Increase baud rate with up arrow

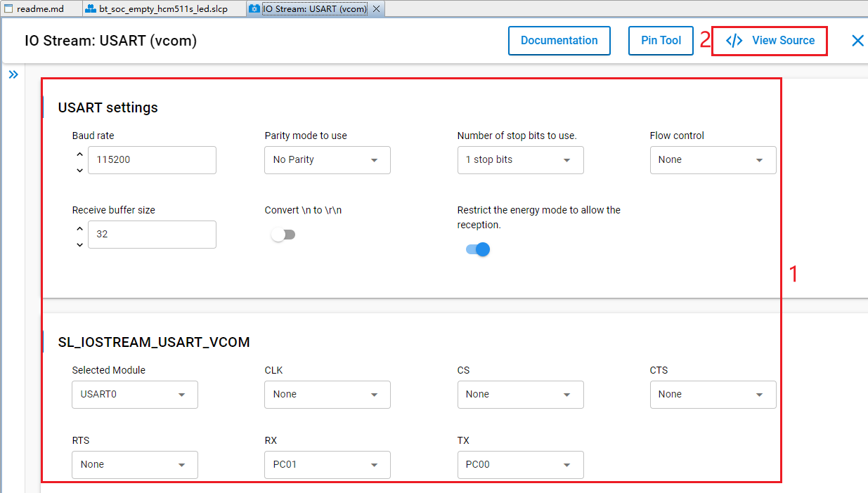coord(79,154)
